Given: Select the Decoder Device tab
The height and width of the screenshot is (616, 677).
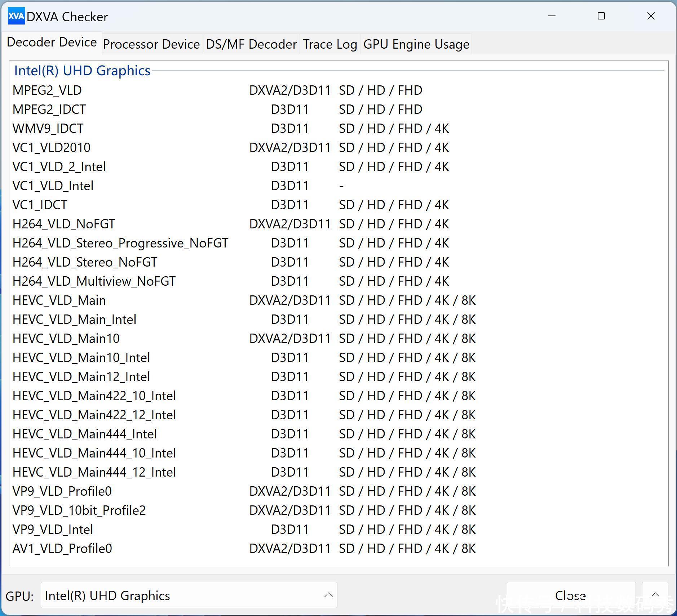Looking at the screenshot, I should (52, 43).
